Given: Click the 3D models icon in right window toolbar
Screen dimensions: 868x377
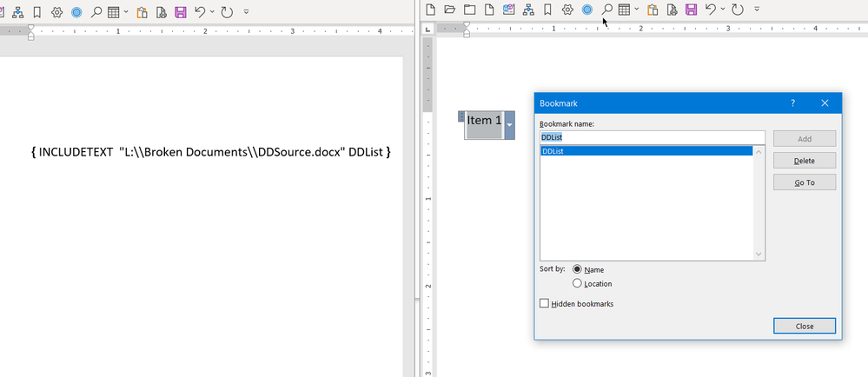Looking at the screenshot, I should pos(509,10).
